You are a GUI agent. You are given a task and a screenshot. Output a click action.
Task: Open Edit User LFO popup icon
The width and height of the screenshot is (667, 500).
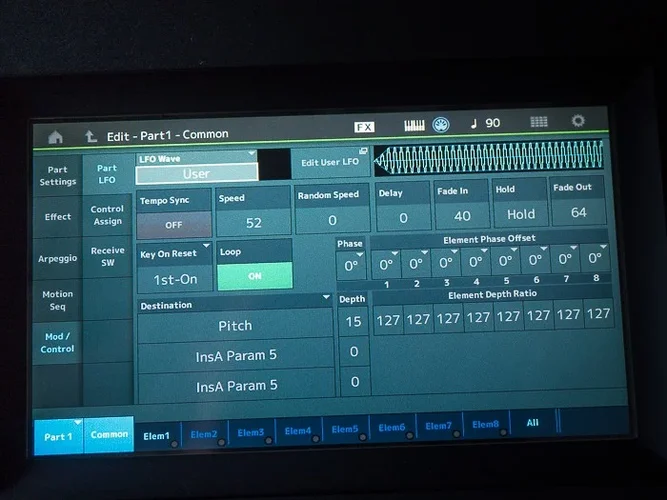click(363, 151)
